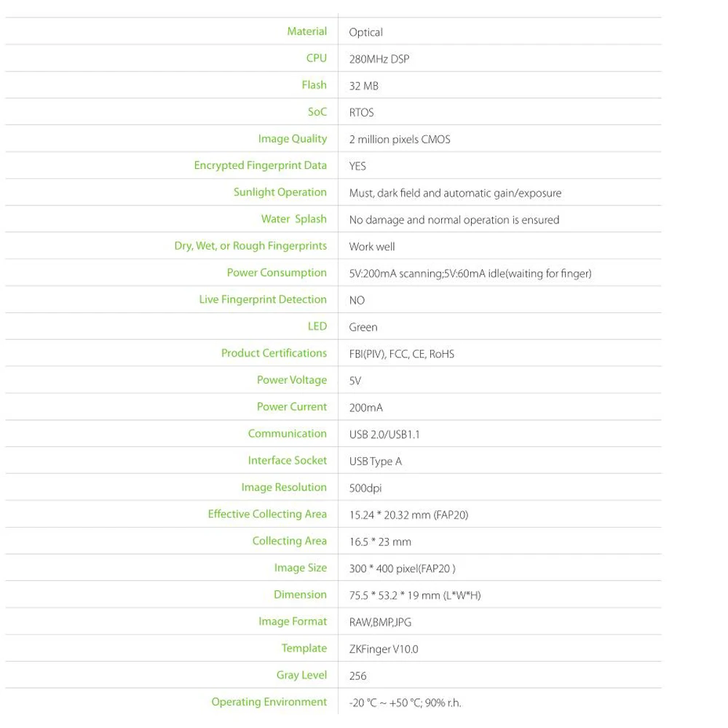Viewport: 728px width, 728px height.
Task: Click the "Image Resolution" label
Action: click(x=284, y=488)
